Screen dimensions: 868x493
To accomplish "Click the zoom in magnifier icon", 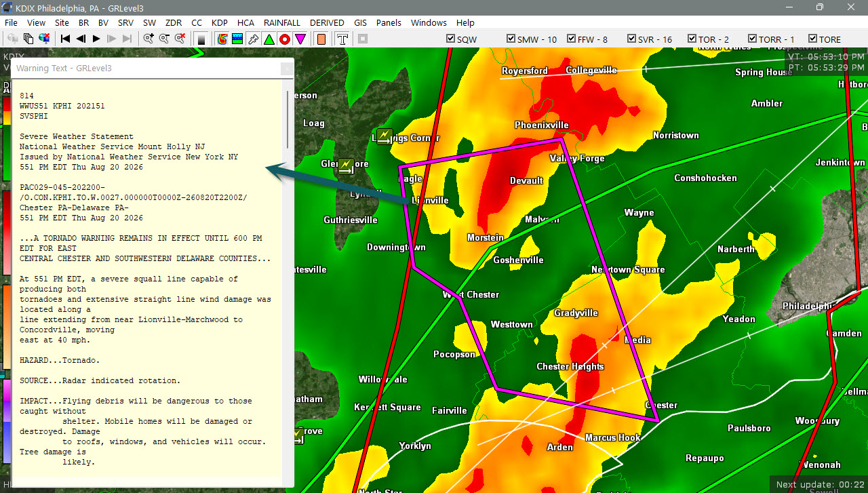I will pyautogui.click(x=149, y=39).
